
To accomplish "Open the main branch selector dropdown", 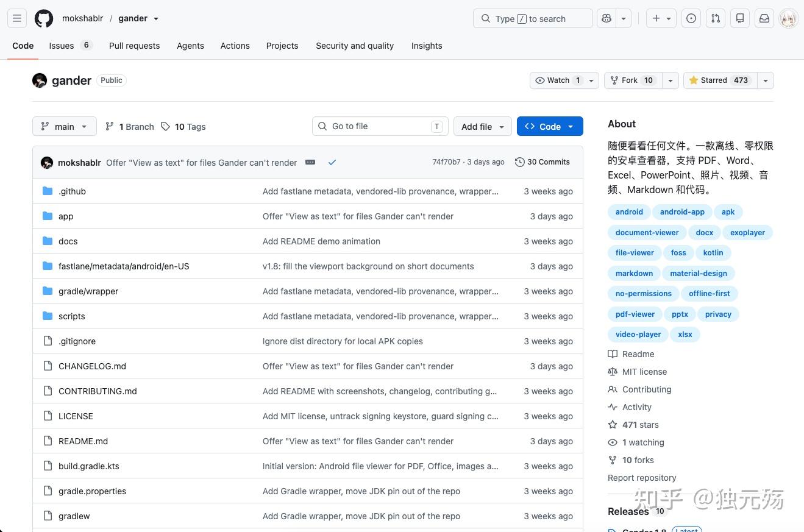I will tap(65, 126).
